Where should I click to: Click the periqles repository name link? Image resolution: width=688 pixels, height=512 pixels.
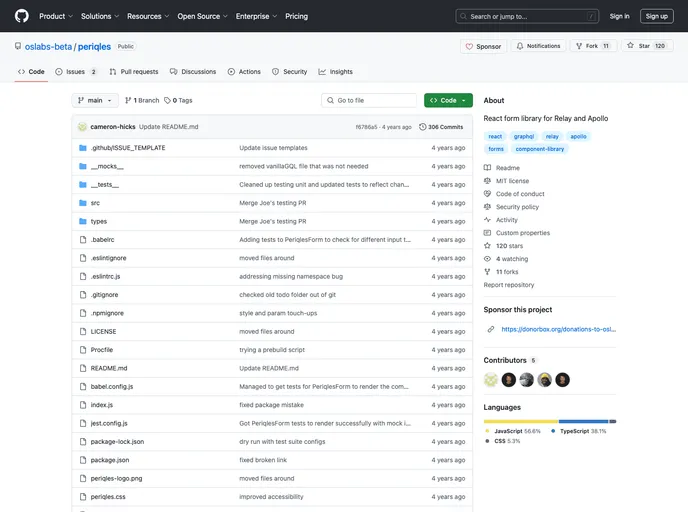click(94, 47)
